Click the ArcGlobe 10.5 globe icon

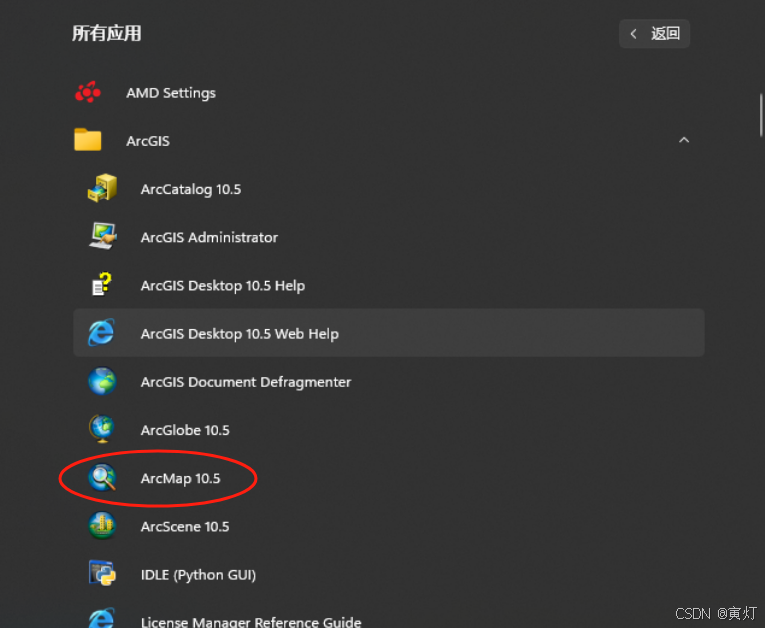pyautogui.click(x=101, y=429)
